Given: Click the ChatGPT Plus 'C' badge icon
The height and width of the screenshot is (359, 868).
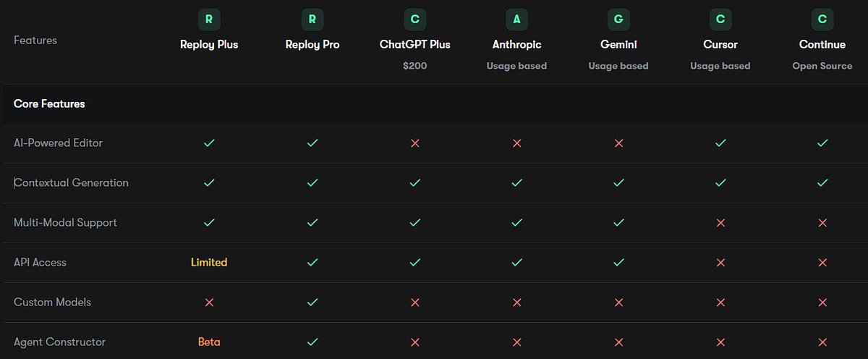Looking at the screenshot, I should pos(415,20).
